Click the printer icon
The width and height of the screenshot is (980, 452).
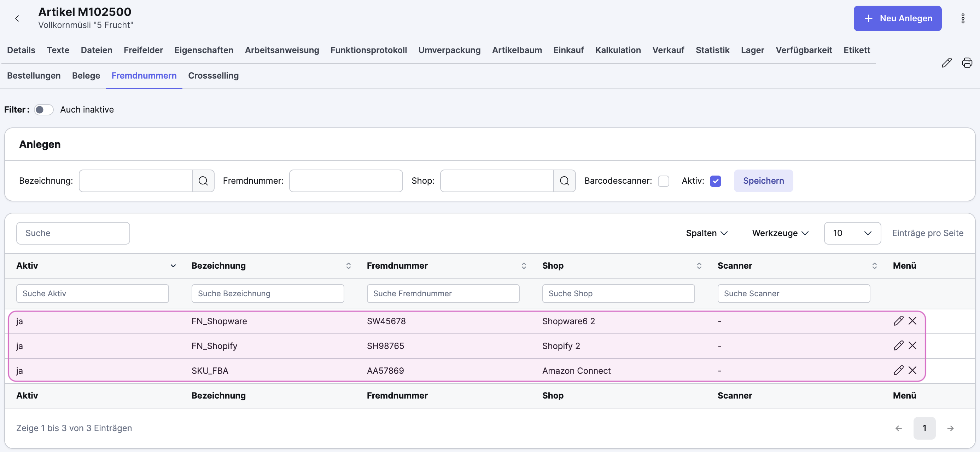pos(967,62)
